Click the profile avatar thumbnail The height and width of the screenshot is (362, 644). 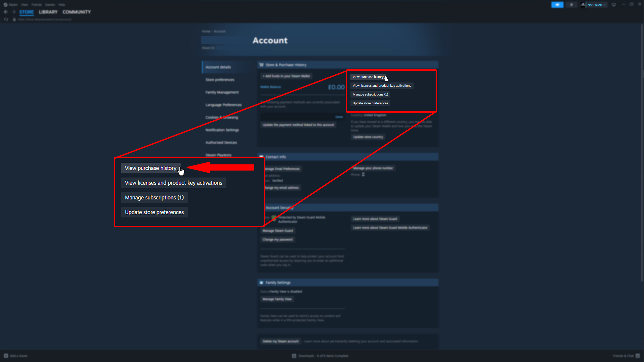tap(583, 5)
